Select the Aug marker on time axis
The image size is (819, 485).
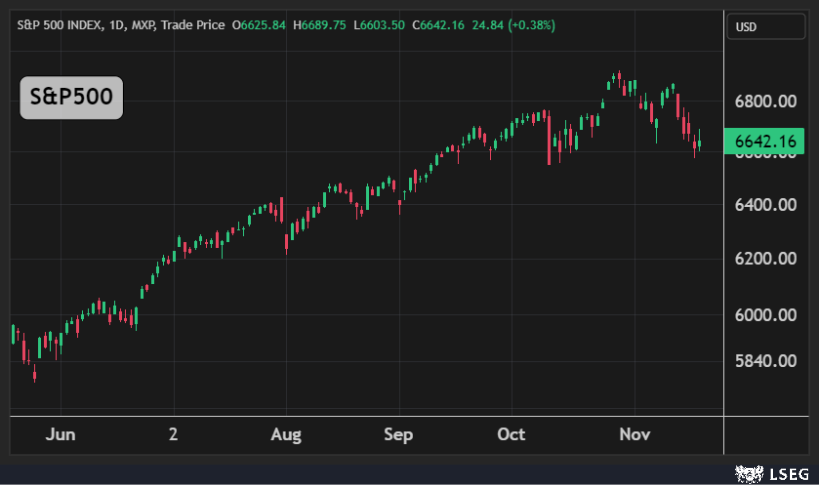[286, 435]
